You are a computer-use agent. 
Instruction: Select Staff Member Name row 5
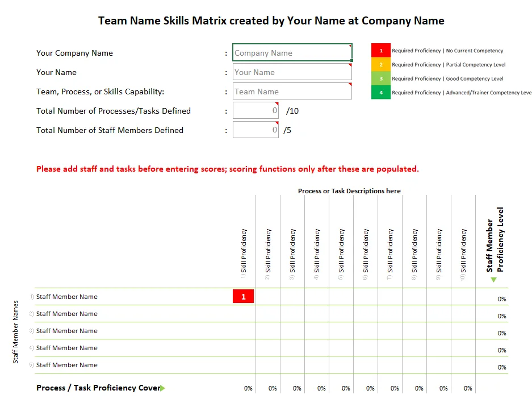67,365
